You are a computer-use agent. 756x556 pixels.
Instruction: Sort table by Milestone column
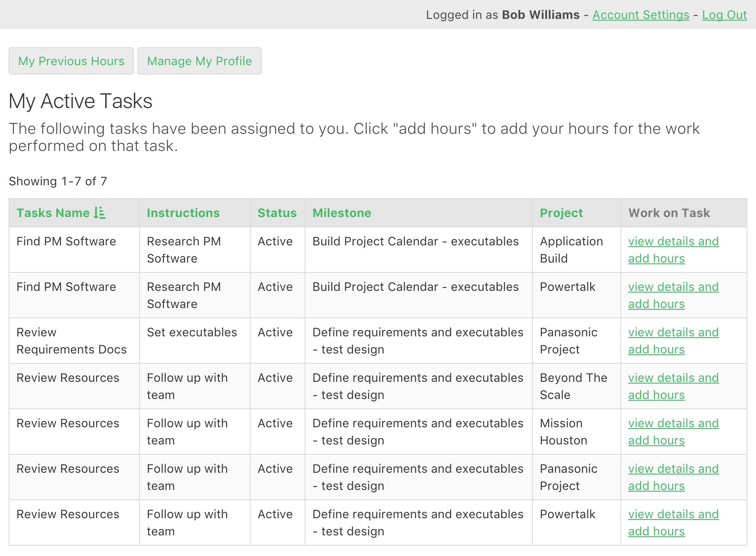[x=342, y=213]
